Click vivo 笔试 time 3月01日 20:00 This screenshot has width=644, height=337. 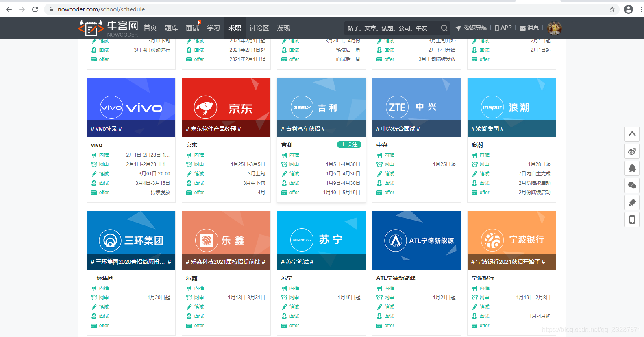coord(154,174)
